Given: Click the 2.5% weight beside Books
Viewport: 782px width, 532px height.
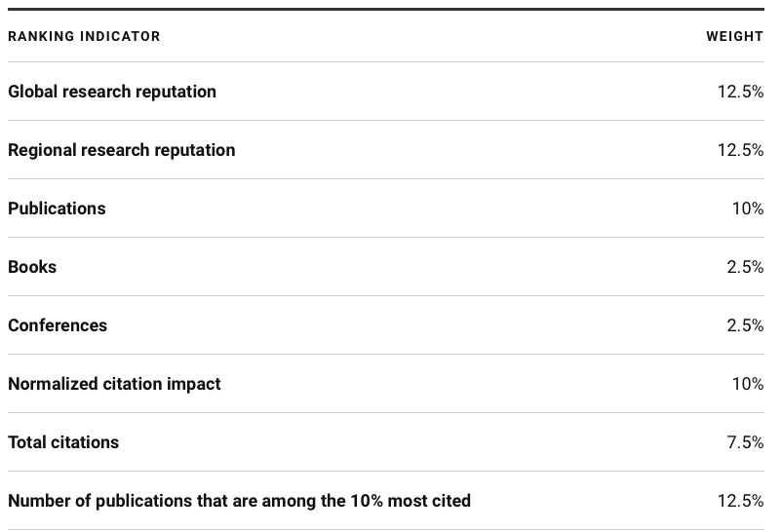Looking at the screenshot, I should click(x=745, y=267).
